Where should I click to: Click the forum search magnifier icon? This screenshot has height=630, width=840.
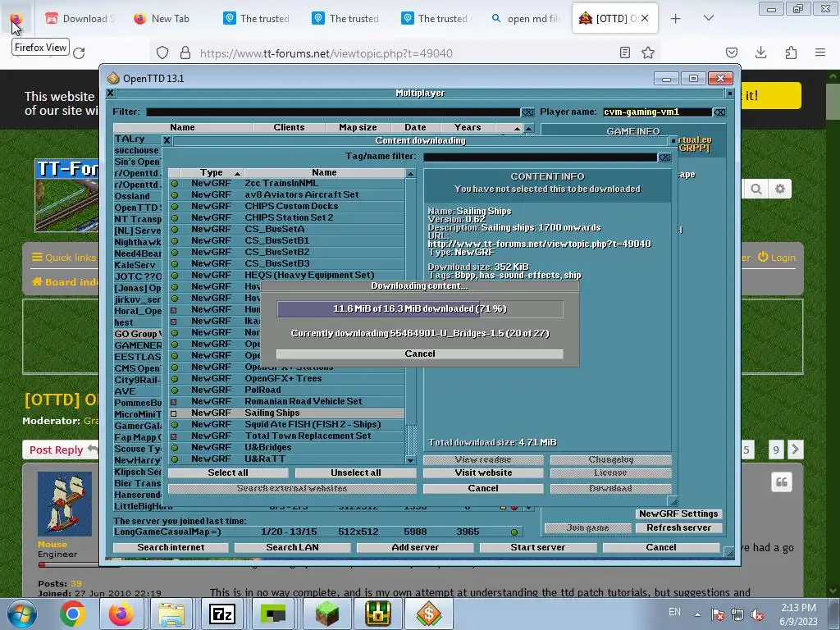pos(756,189)
